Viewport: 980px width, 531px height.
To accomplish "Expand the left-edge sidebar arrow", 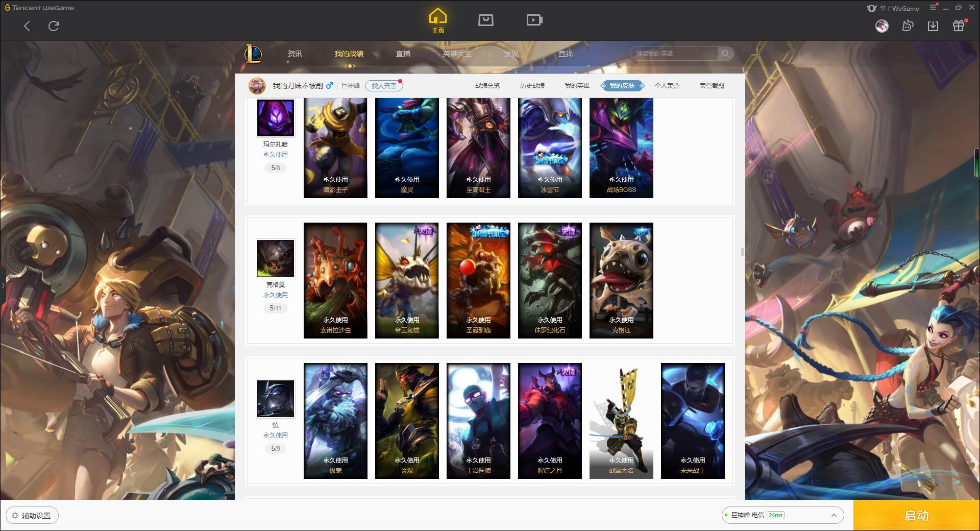I will pyautogui.click(x=3, y=285).
